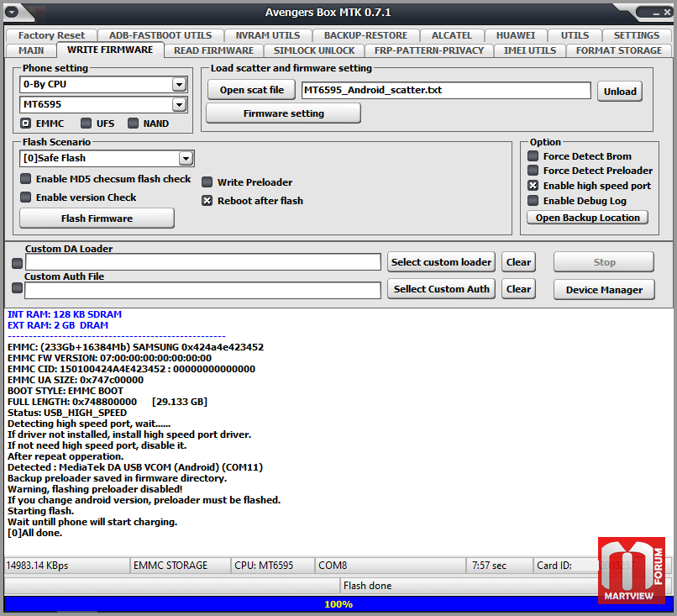Click Open Backup Location
677x616 pixels.
[588, 218]
